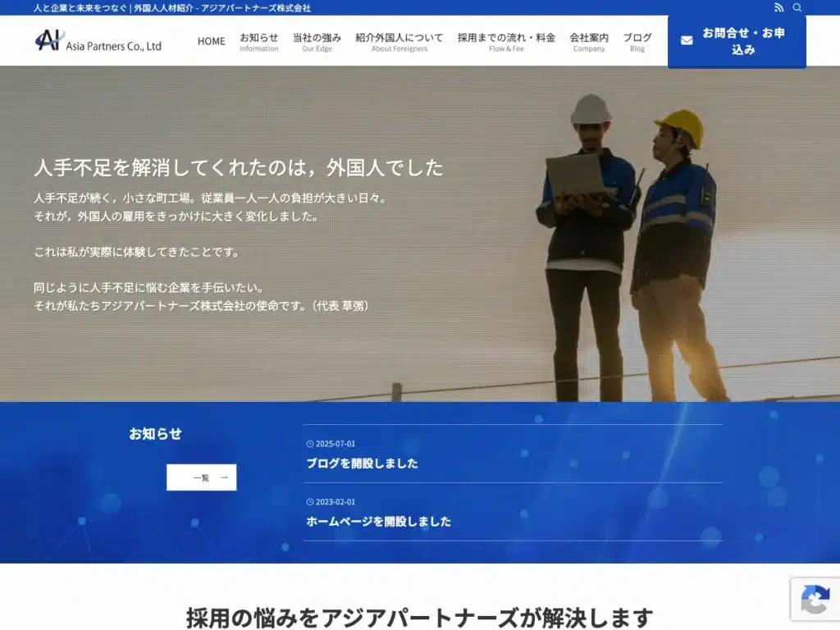Click the envelope icon in contact button
This screenshot has height=630, width=840.
[x=687, y=41]
